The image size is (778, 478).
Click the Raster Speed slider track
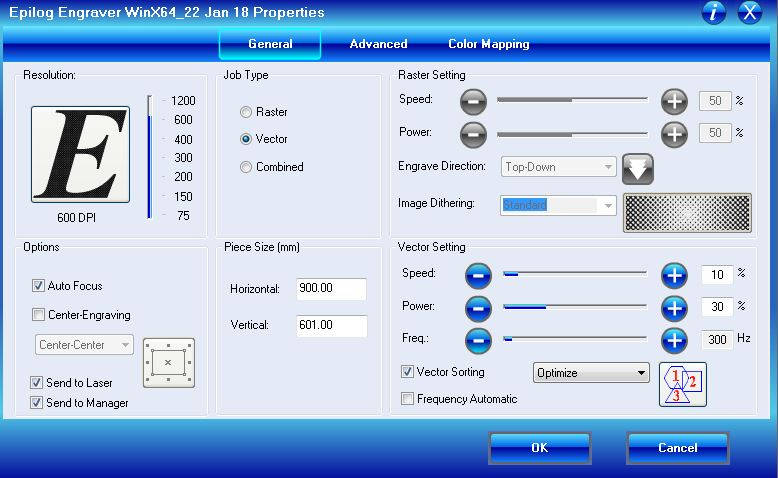click(572, 100)
